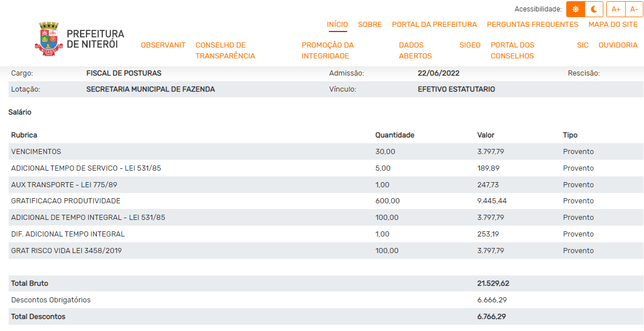
Task: Open the OBSERVANIT menu link
Action: pyautogui.click(x=163, y=45)
